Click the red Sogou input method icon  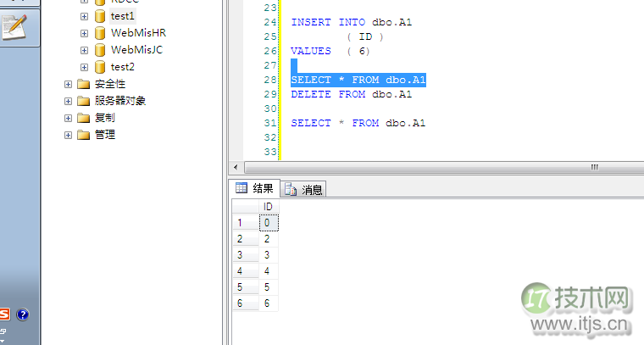4,314
